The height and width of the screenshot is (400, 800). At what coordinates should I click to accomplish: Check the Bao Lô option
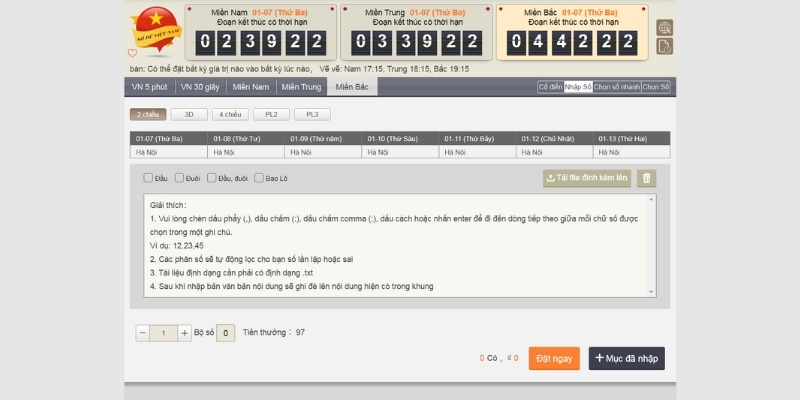[x=258, y=178]
